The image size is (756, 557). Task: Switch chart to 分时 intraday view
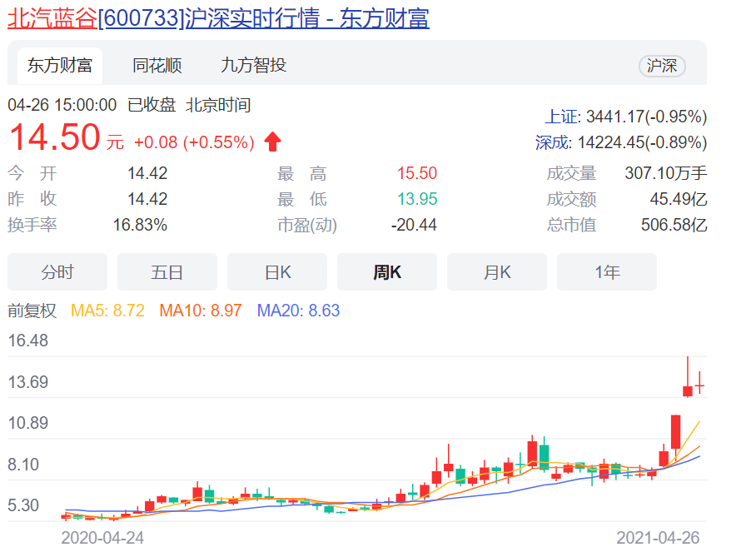pos(57,271)
